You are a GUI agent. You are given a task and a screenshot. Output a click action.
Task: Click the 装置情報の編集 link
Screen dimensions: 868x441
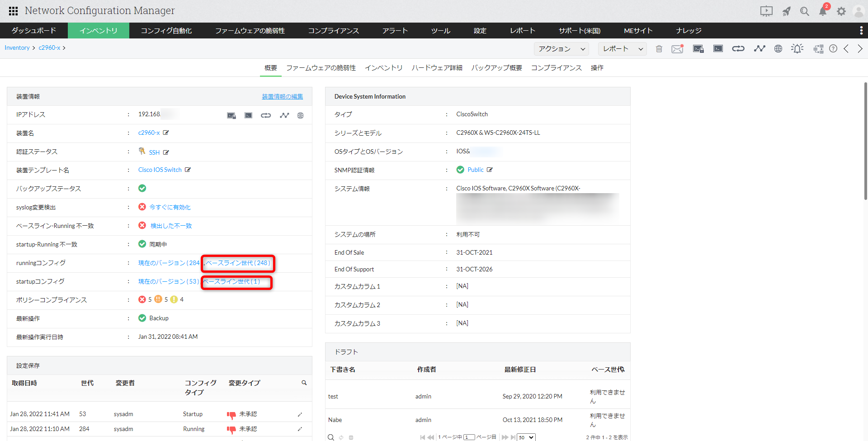(282, 97)
